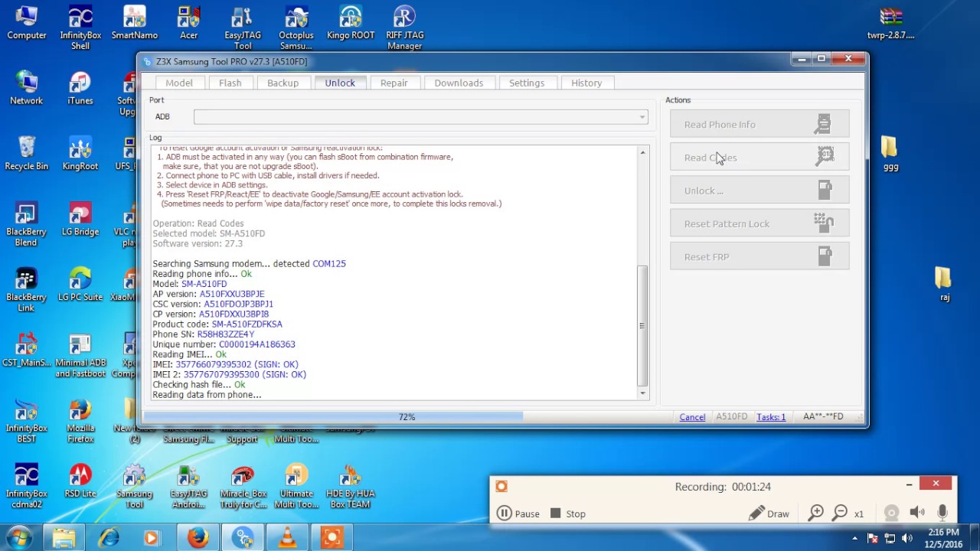Click the Read Phone Info button
Viewport: 980px width, 551px height.
point(759,125)
